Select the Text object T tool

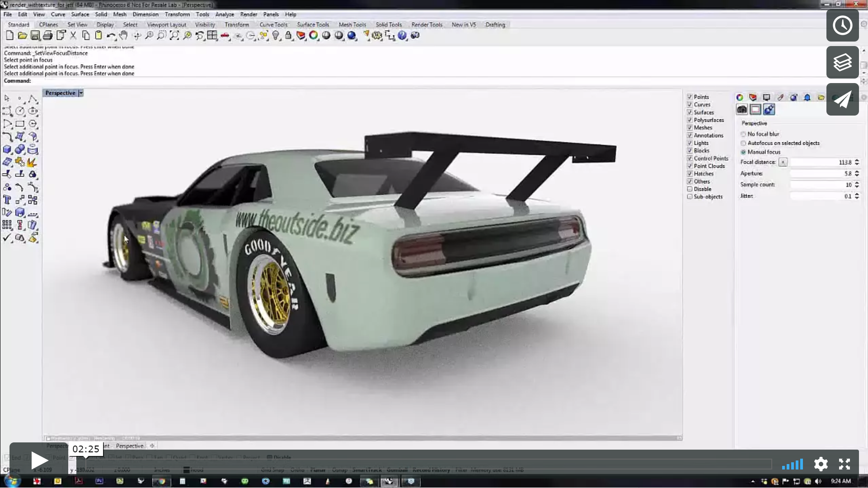coord(7,200)
